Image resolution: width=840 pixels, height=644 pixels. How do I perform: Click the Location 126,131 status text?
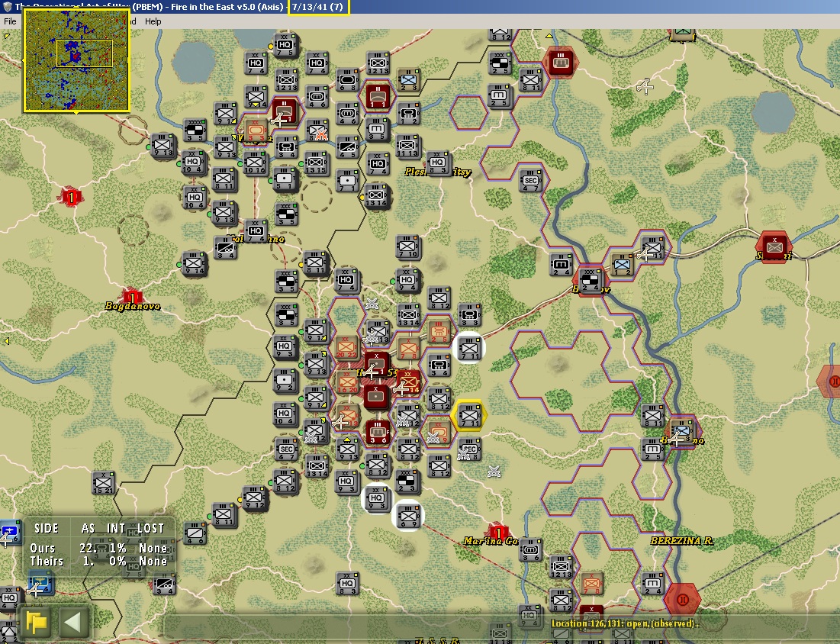pyautogui.click(x=625, y=623)
